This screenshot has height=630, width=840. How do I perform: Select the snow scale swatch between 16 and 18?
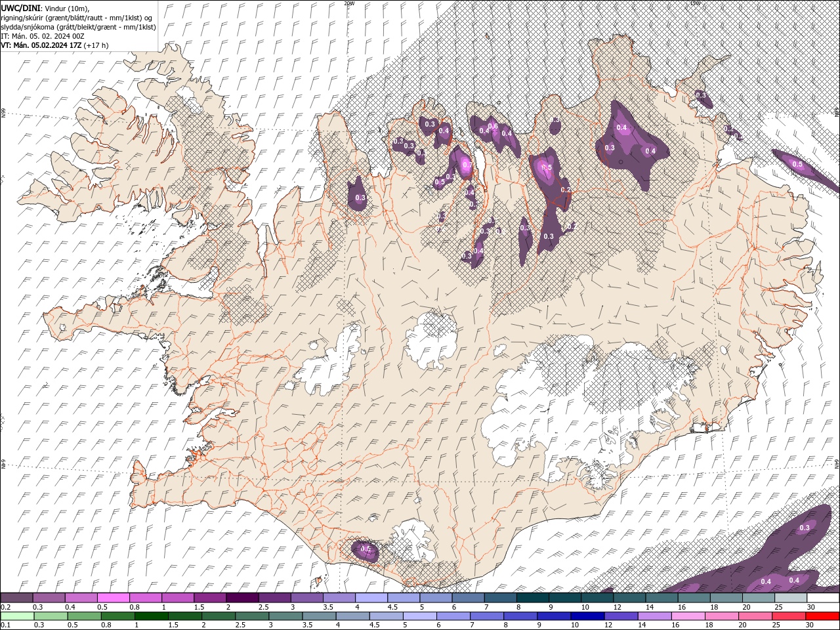pyautogui.click(x=694, y=598)
